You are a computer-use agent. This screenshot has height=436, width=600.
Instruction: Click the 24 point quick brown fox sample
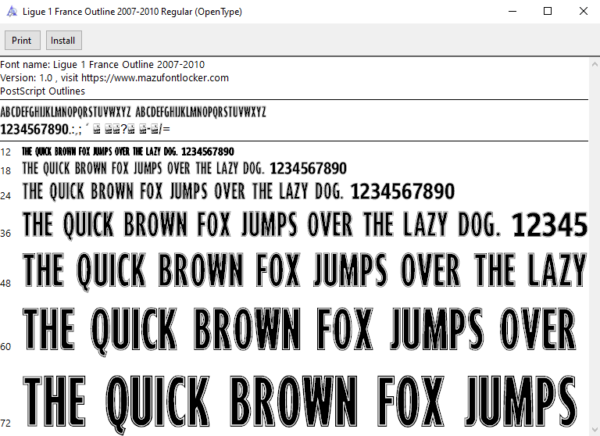pyautogui.click(x=238, y=191)
